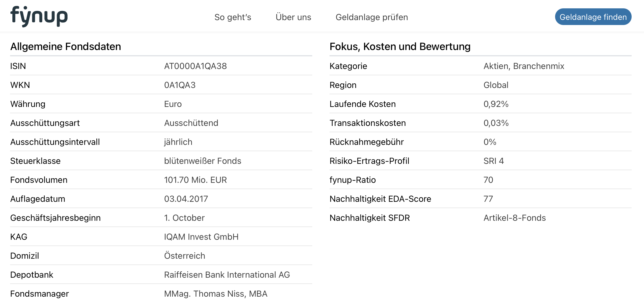Image resolution: width=644 pixels, height=307 pixels.
Task: Click the WKN value 0A1QA3
Action: (x=180, y=85)
